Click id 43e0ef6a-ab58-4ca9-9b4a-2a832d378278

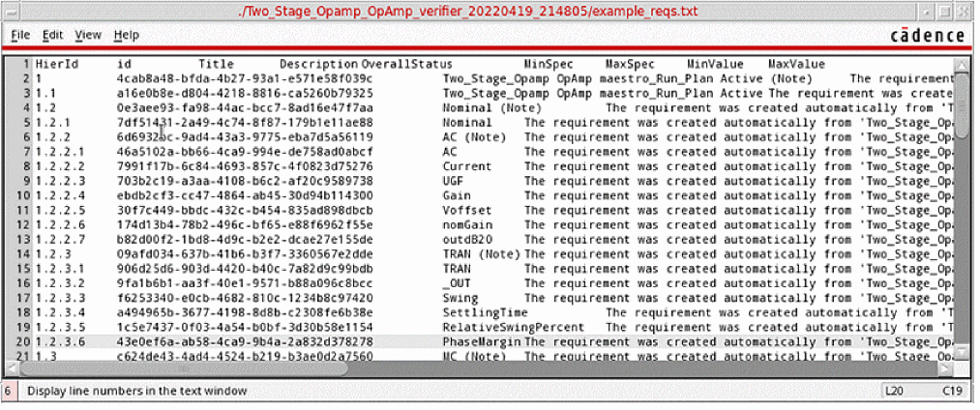[245, 342]
